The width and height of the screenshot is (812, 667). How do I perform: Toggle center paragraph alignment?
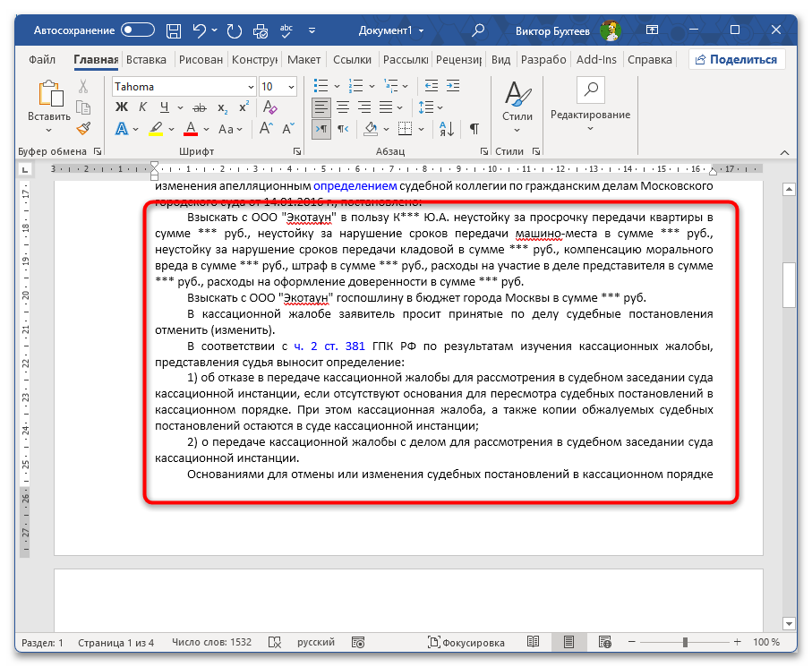[341, 107]
